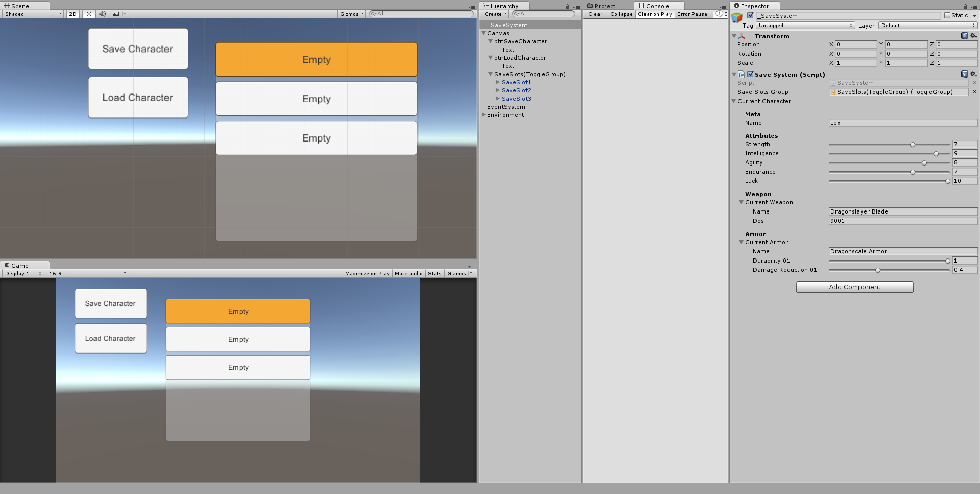
Task: Toggle Clear on Play in Console
Action: (655, 14)
